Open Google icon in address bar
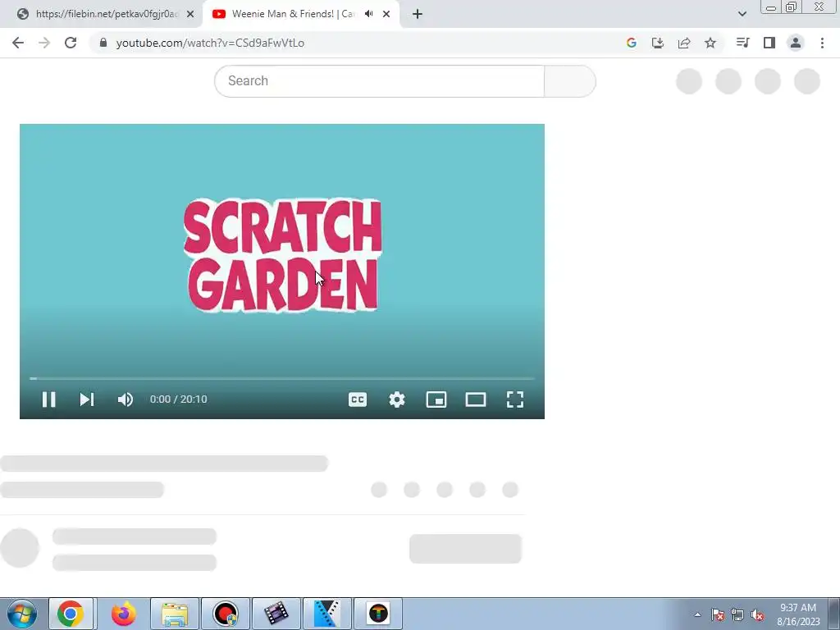Screen dimensions: 840x630 click(632, 43)
